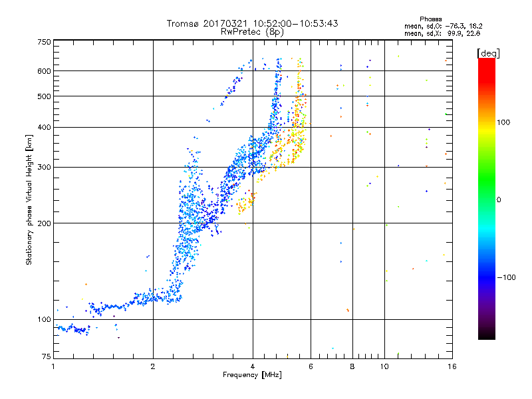Click the x-axis tick label '8'

click(352, 366)
